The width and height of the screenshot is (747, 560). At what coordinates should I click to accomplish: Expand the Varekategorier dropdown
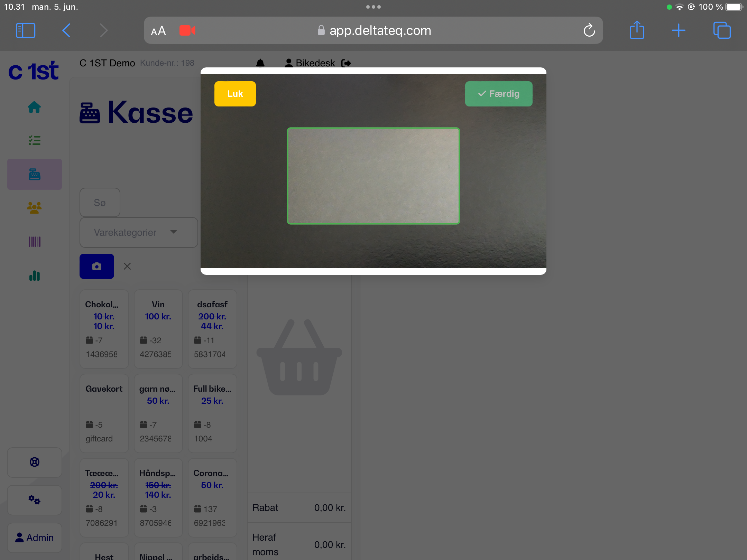tap(139, 232)
